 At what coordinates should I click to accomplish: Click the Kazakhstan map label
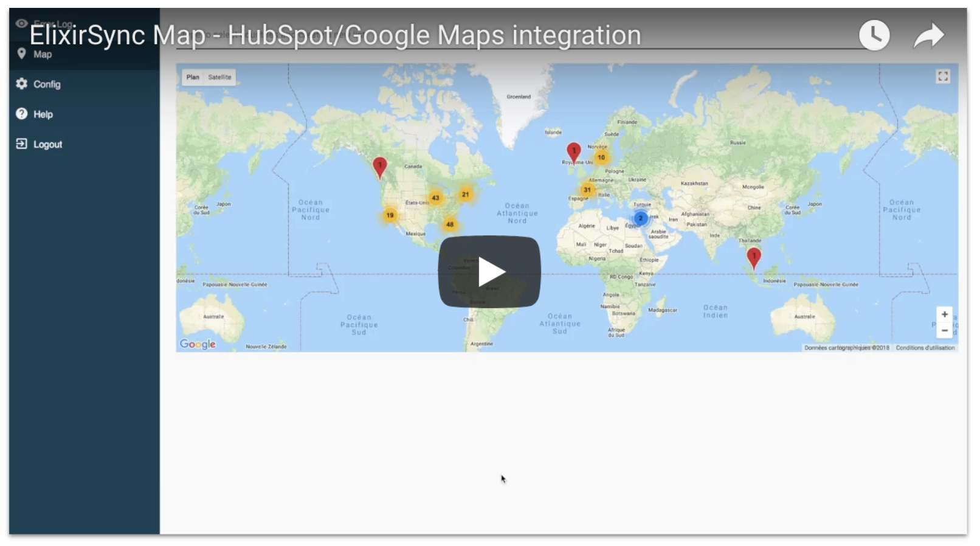pos(694,183)
